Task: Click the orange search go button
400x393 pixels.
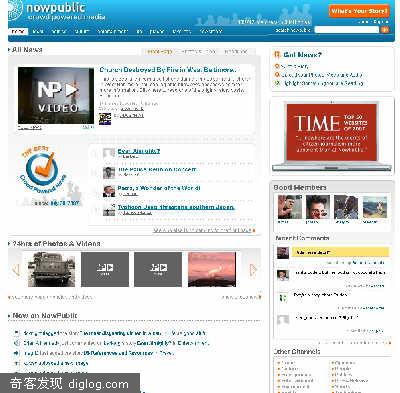Action: (385, 30)
